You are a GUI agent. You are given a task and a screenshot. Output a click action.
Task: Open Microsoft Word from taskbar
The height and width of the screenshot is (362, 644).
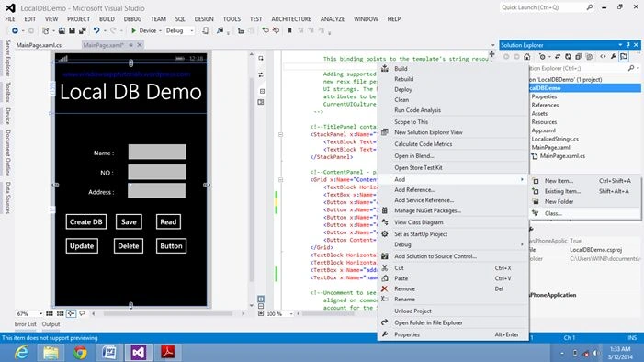coord(109,353)
